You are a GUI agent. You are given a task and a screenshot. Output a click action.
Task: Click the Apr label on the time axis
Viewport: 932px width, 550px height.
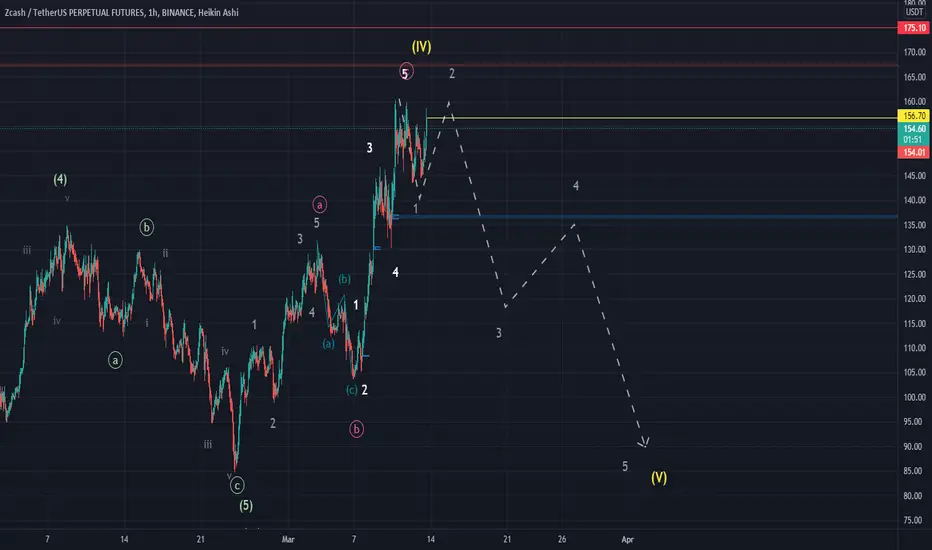(628, 539)
